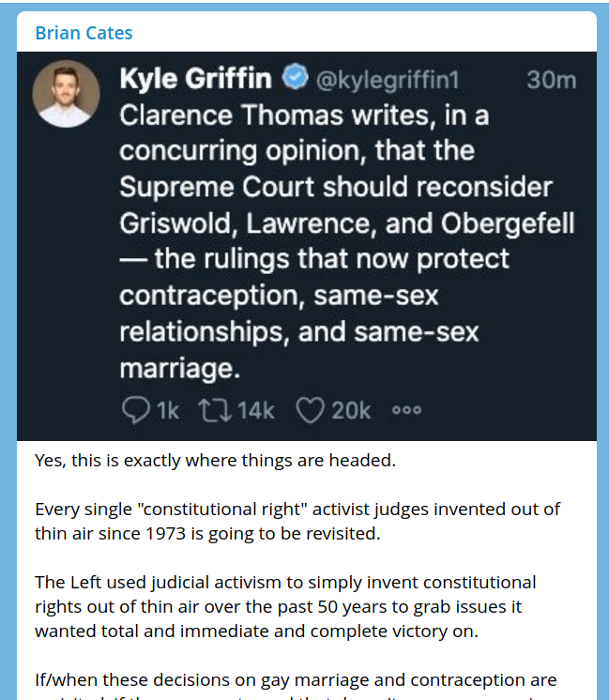Click the 30m timestamp on tweet
Viewport: 609px width, 700px height.
tap(551, 80)
